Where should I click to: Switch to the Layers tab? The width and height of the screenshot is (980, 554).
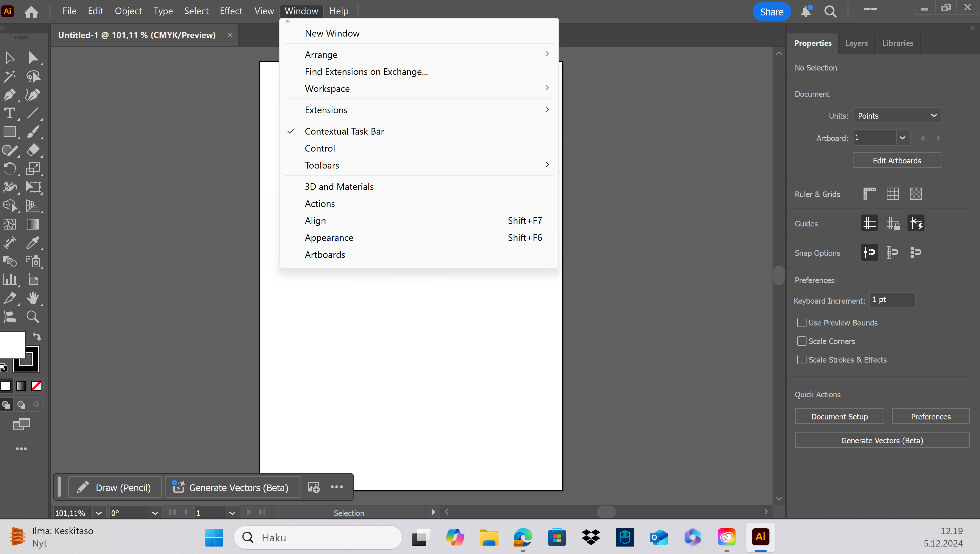tap(856, 43)
